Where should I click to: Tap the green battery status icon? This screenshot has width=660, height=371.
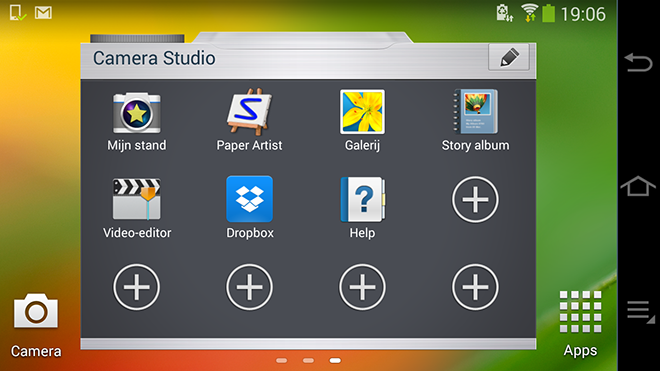(x=548, y=13)
